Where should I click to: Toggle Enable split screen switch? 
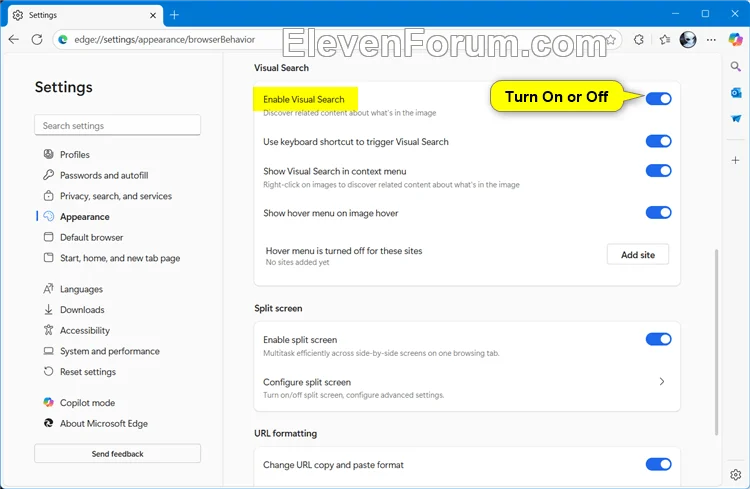pos(659,339)
